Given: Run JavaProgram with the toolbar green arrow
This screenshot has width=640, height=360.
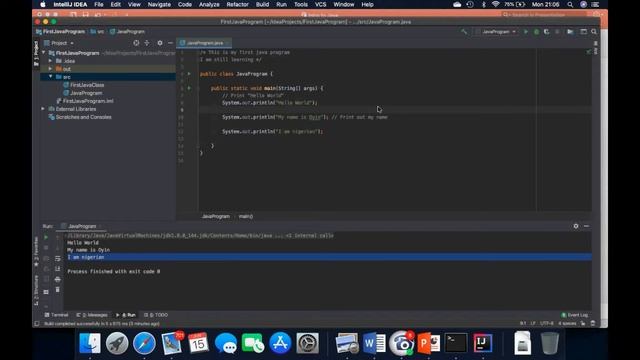Looking at the screenshot, I should pyautogui.click(x=526, y=31).
